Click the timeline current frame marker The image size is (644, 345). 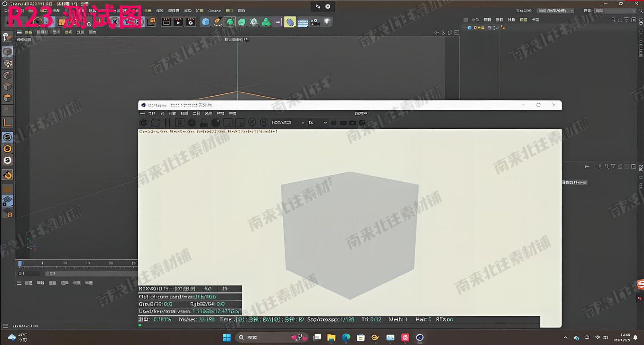point(20,263)
